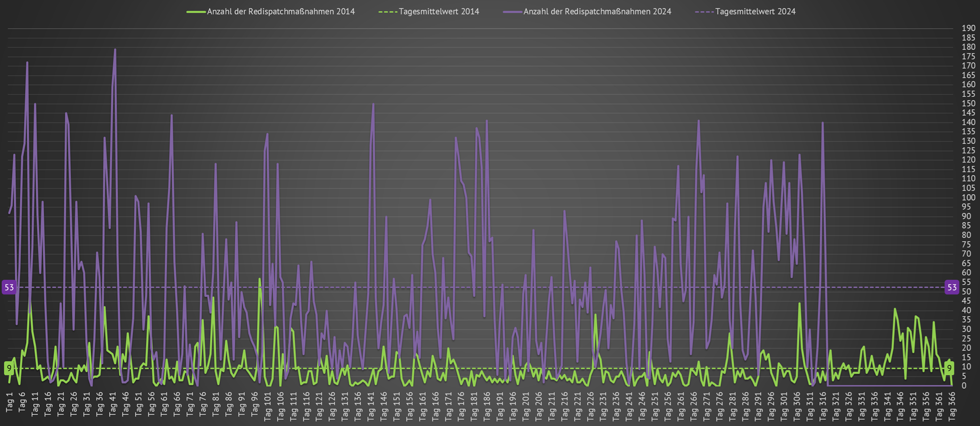
Task: Toggle the Anzahl der Redispatchmaßnahmen 2014 legend entry
Action: [281, 12]
